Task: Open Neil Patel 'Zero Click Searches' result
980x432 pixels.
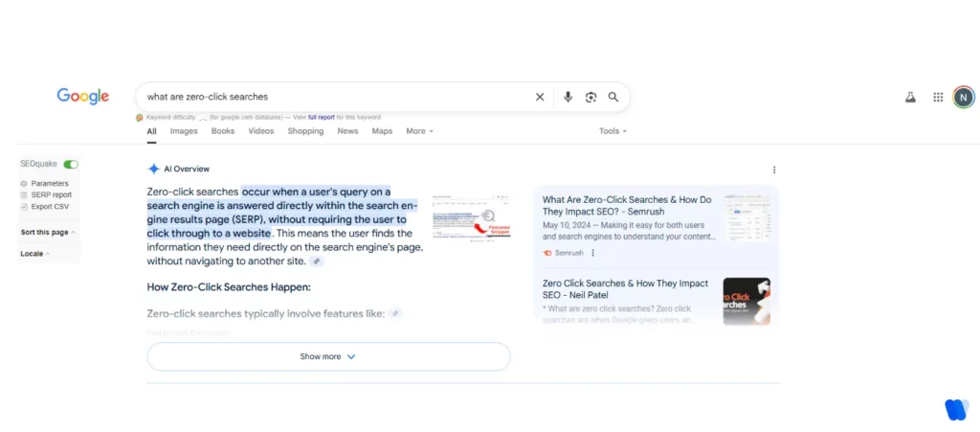Action: [x=626, y=289]
